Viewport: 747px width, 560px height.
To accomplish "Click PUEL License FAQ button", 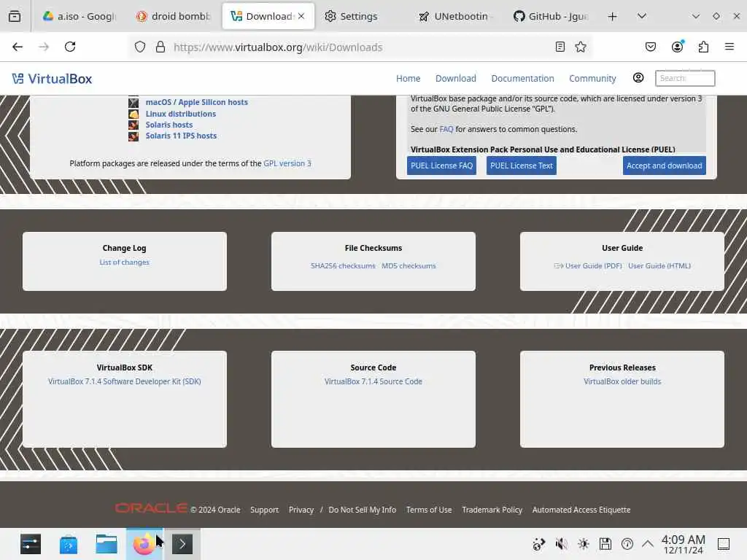I will 441,166.
